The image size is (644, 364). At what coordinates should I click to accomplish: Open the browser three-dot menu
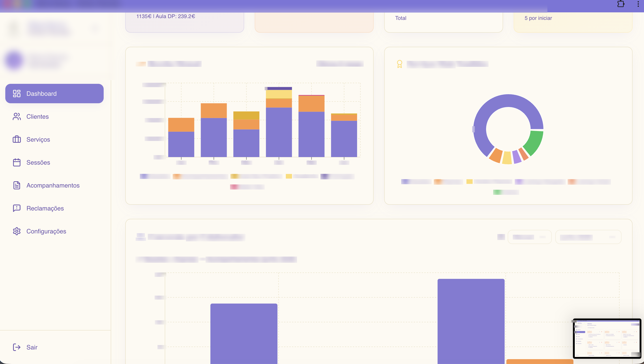(x=638, y=4)
